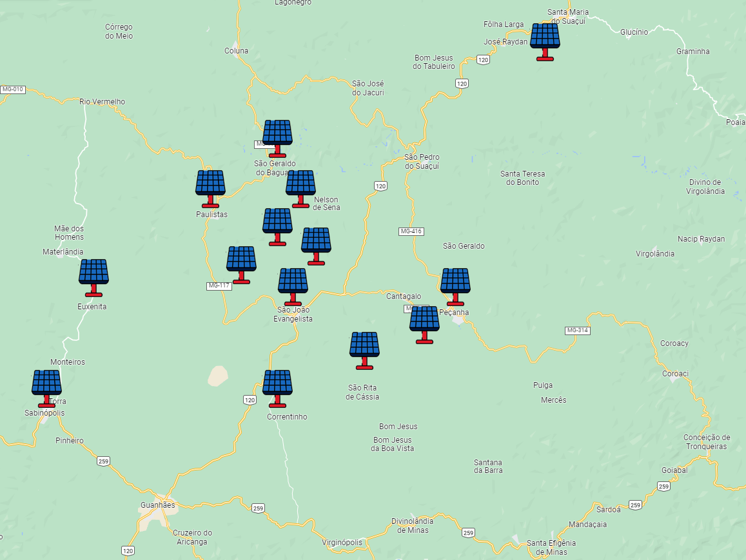Select solar panel marker below Cantagalo label
The width and height of the screenshot is (746, 560).
[x=424, y=323]
